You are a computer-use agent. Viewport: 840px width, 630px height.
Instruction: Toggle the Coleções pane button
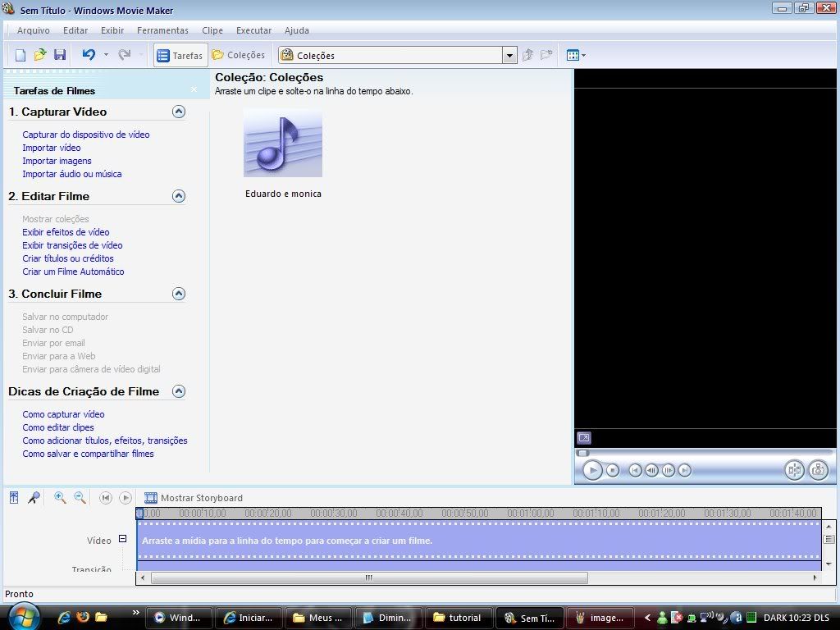click(x=239, y=55)
